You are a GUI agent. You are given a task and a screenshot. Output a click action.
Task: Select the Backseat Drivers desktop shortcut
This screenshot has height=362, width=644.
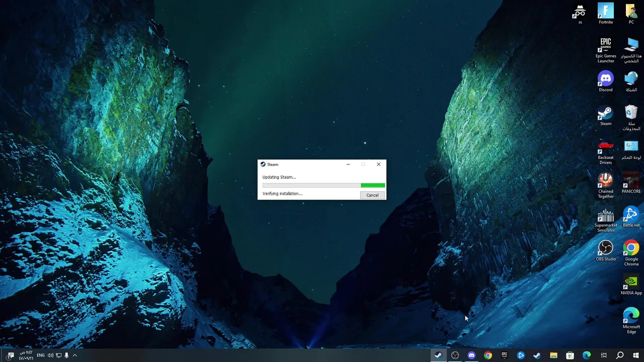[606, 152]
